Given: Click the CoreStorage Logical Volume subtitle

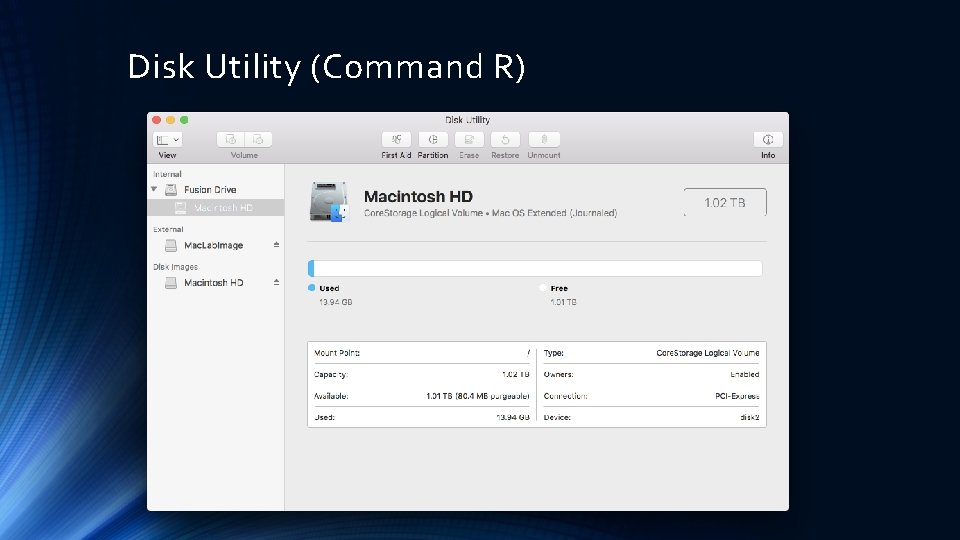Looking at the screenshot, I should pos(490,213).
